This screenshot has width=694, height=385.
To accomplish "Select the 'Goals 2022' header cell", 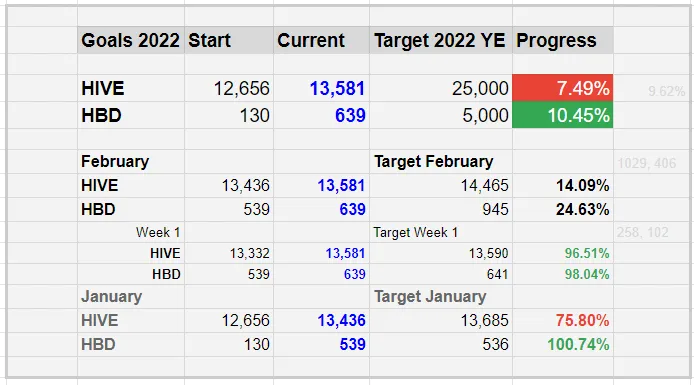I will pos(131,40).
